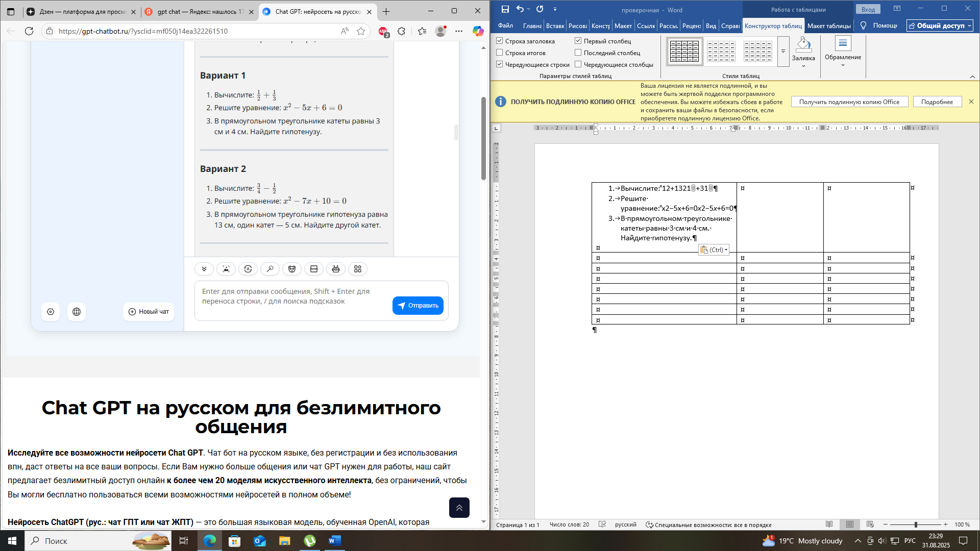Viewport: 980px width, 551px height.
Task: Toggle the Чередующиеся строки checkbox
Action: click(x=500, y=64)
